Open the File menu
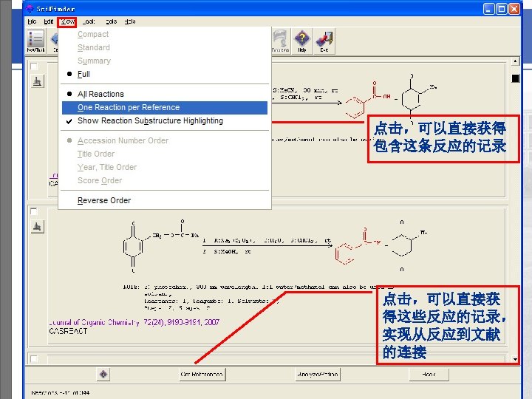 pyautogui.click(x=33, y=21)
